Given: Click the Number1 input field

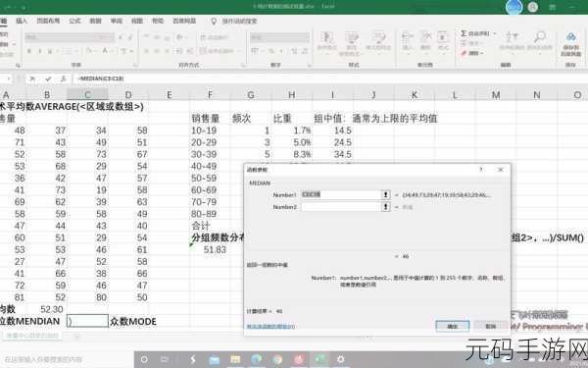Looking at the screenshot, I should (341, 194).
